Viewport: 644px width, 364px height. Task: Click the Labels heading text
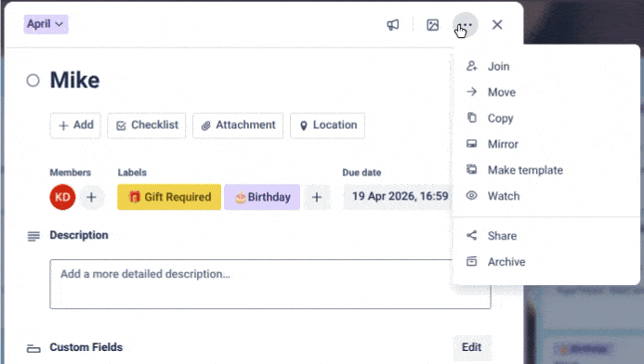tap(132, 173)
